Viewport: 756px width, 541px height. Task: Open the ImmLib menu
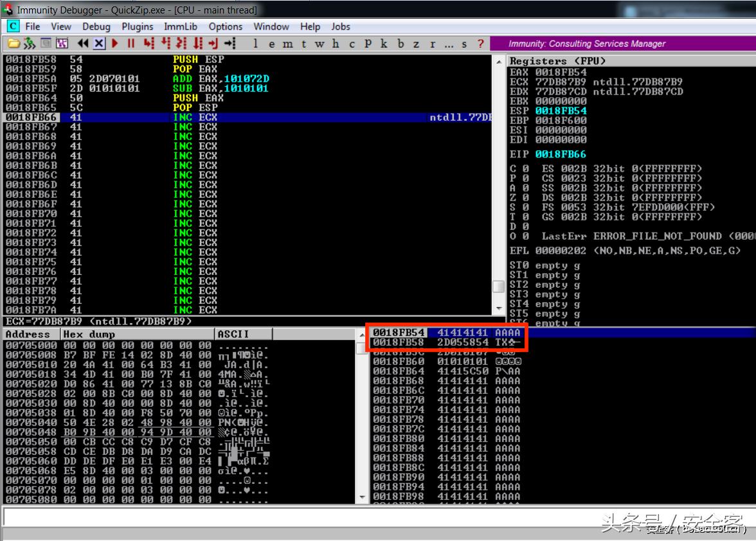tap(182, 26)
